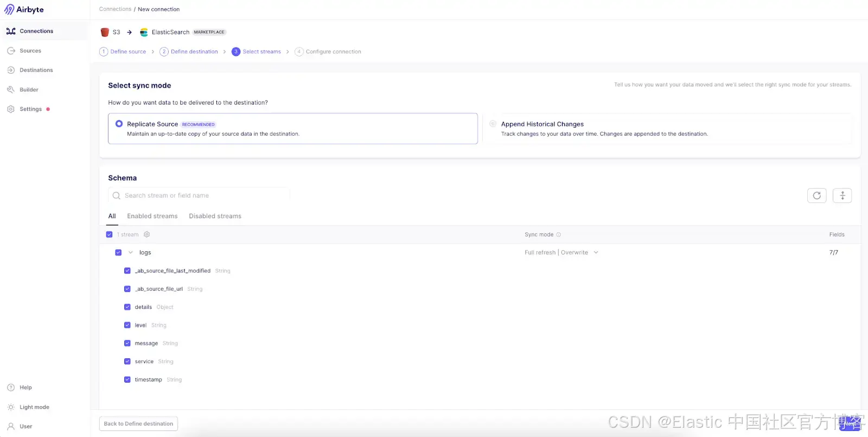Image resolution: width=868 pixels, height=437 pixels.
Task: Click the step 2 circle icon
Action: click(164, 52)
